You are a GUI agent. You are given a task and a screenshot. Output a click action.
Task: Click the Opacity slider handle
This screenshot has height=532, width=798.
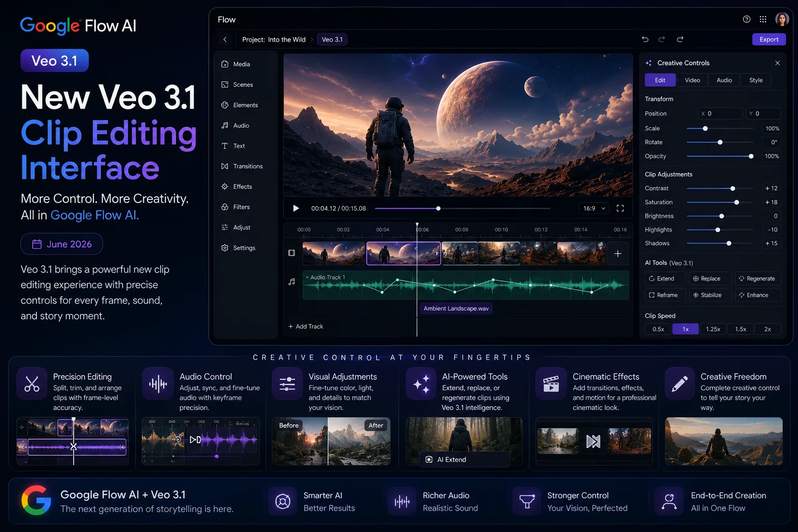pos(751,156)
